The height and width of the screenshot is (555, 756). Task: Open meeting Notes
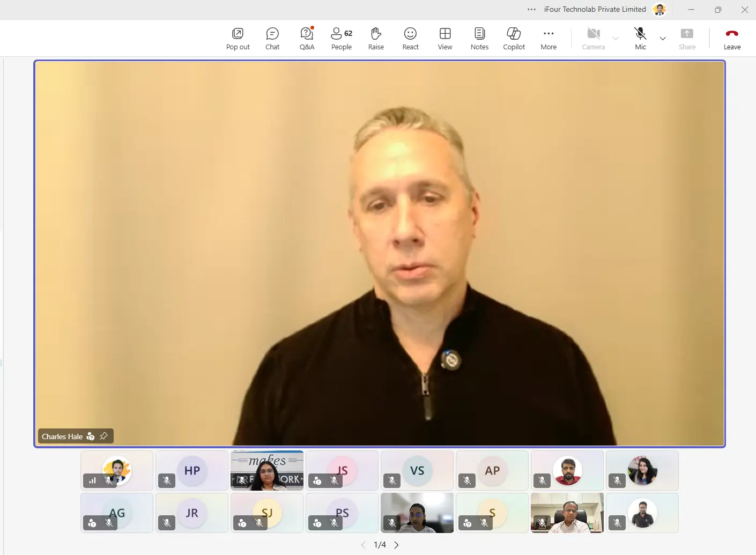tap(479, 39)
